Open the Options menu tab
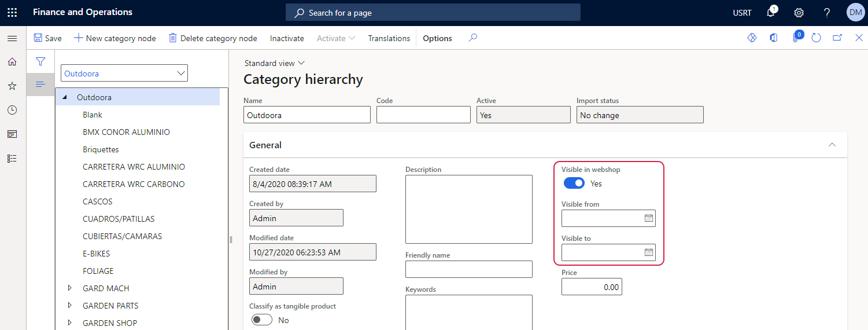Image resolution: width=868 pixels, height=330 pixels. [x=437, y=38]
